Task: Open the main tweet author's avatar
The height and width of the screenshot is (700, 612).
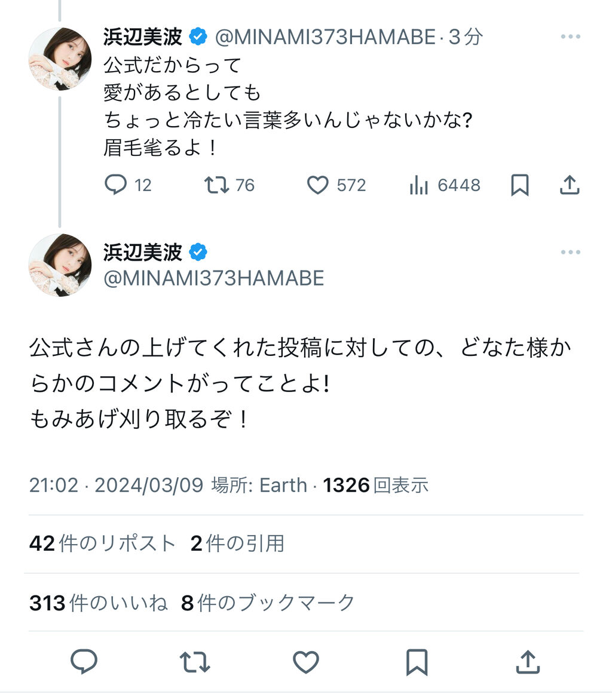Action: pos(60,265)
